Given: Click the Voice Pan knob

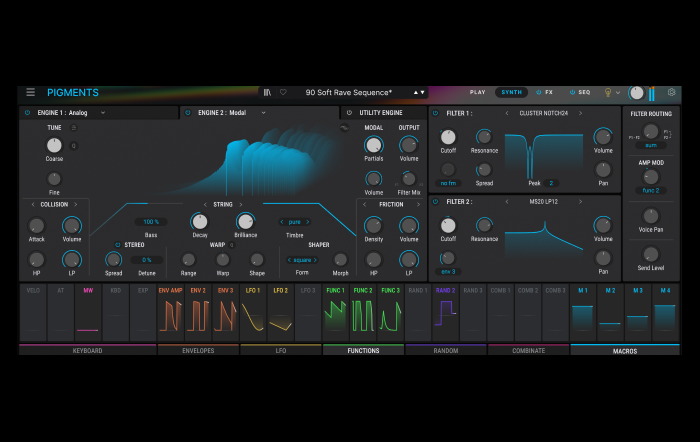Looking at the screenshot, I should (x=651, y=216).
